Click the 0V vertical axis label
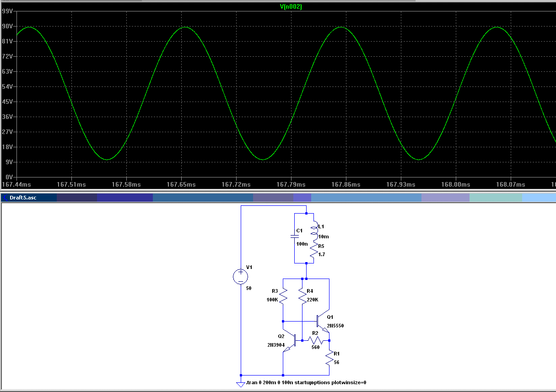The image size is (556, 392). (9, 177)
